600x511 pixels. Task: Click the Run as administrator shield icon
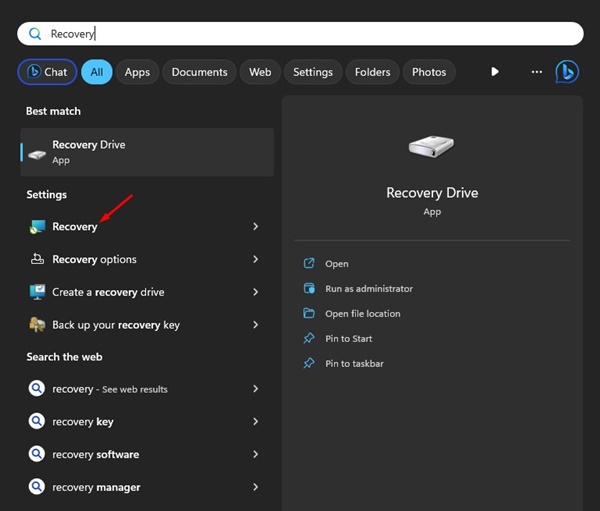(309, 289)
